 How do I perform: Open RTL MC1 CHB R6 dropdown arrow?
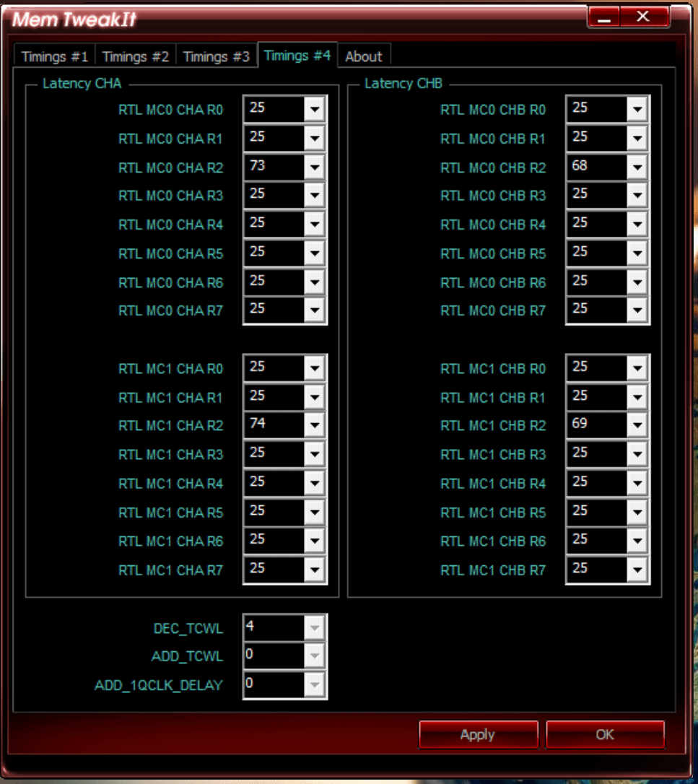pyautogui.click(x=637, y=541)
